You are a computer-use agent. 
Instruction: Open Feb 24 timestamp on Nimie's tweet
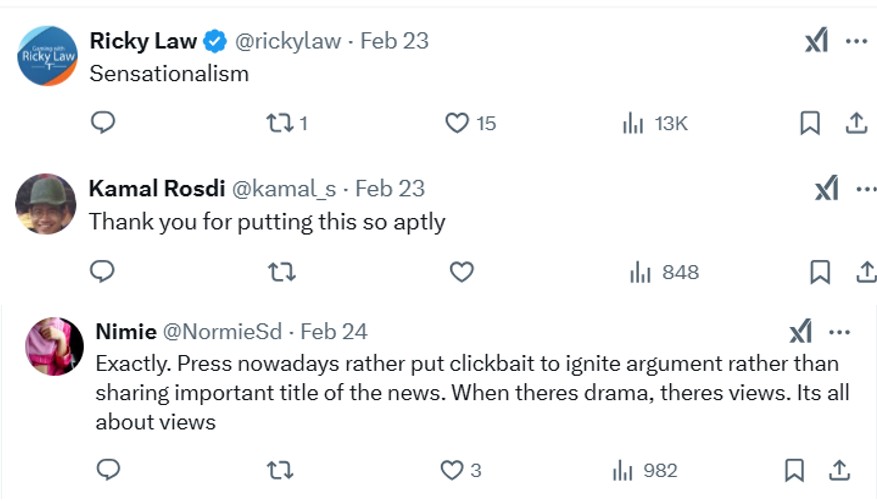click(x=334, y=332)
